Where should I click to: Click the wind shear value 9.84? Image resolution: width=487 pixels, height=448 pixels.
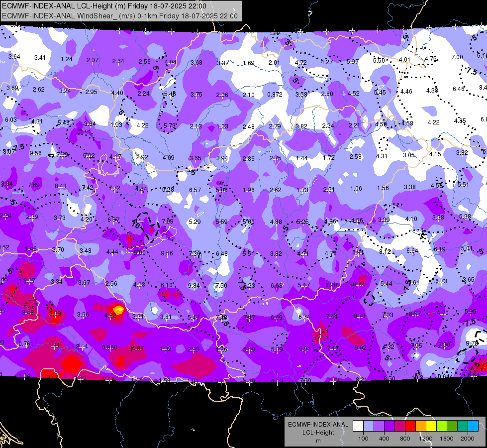click(x=194, y=285)
